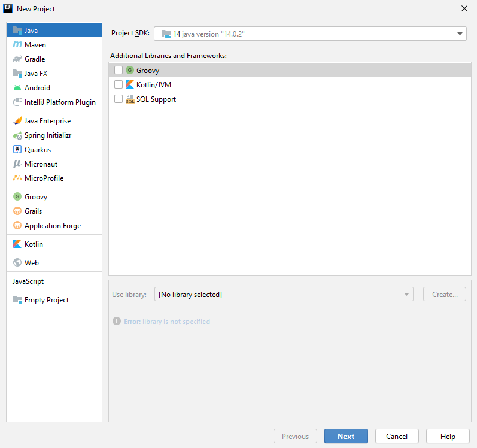The image size is (477, 448).
Task: Click 'Android' text in the sidebar
Action: pos(38,88)
